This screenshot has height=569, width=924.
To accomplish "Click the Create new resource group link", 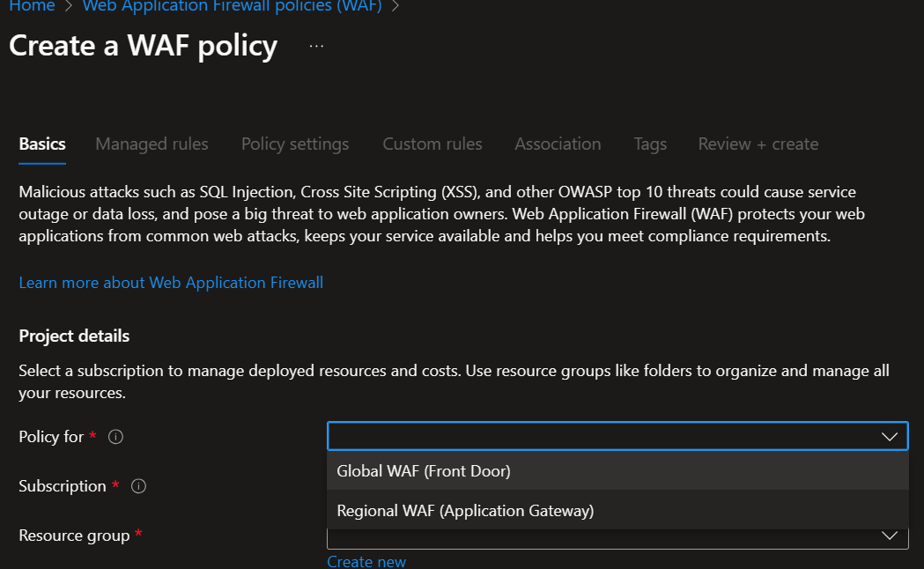I will pyautogui.click(x=366, y=561).
